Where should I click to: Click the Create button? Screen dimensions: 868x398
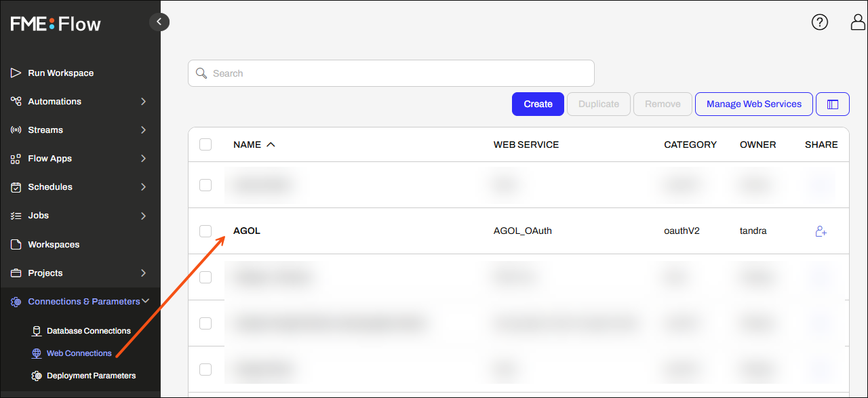(538, 104)
